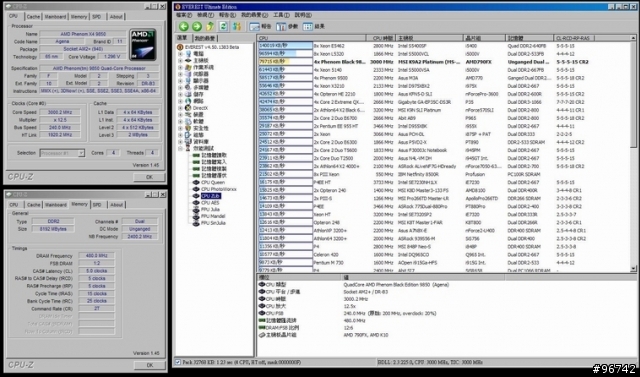Click the Core Speed 3000.2 MHz field

point(60,112)
